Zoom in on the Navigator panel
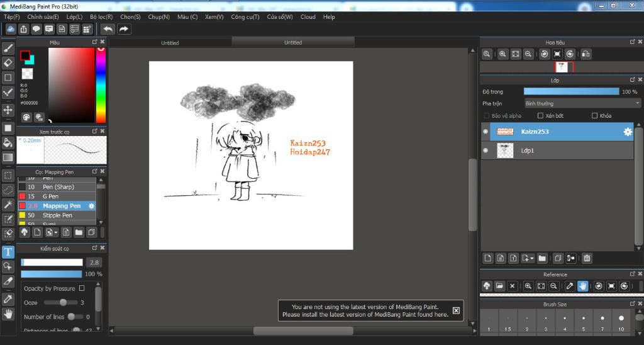This screenshot has width=644, height=345. [x=502, y=54]
